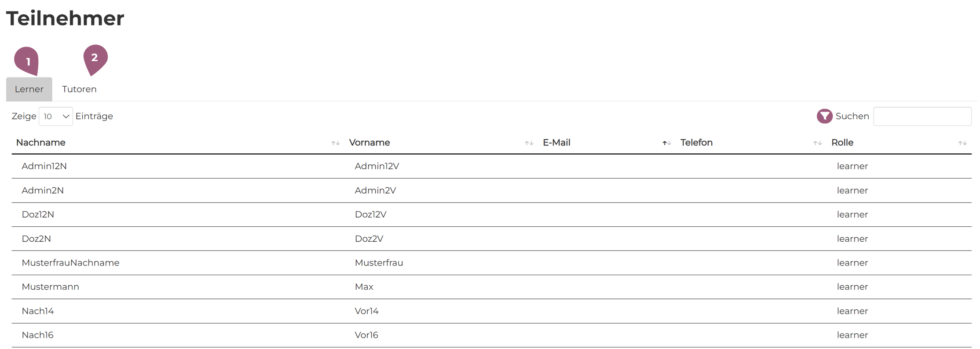Click the Doz2N row entry
Image resolution: width=980 pixels, height=349 pixels.
click(x=37, y=239)
